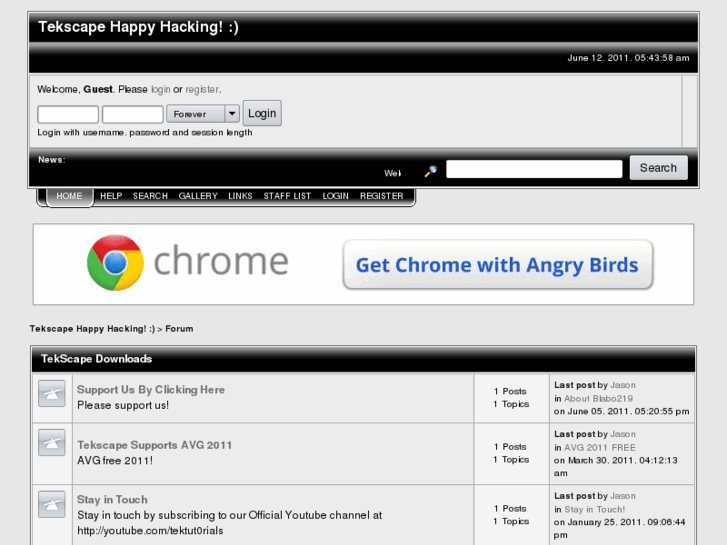Focus the search text field

tap(534, 169)
